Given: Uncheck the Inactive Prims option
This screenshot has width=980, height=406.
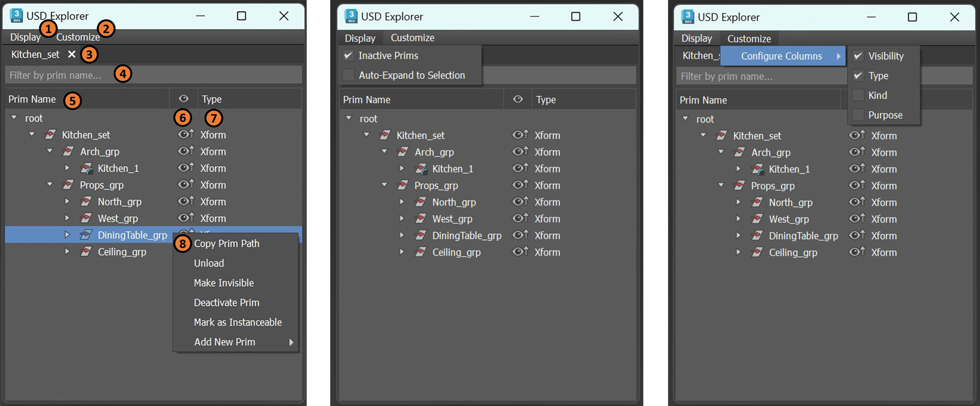Looking at the screenshot, I should point(348,55).
